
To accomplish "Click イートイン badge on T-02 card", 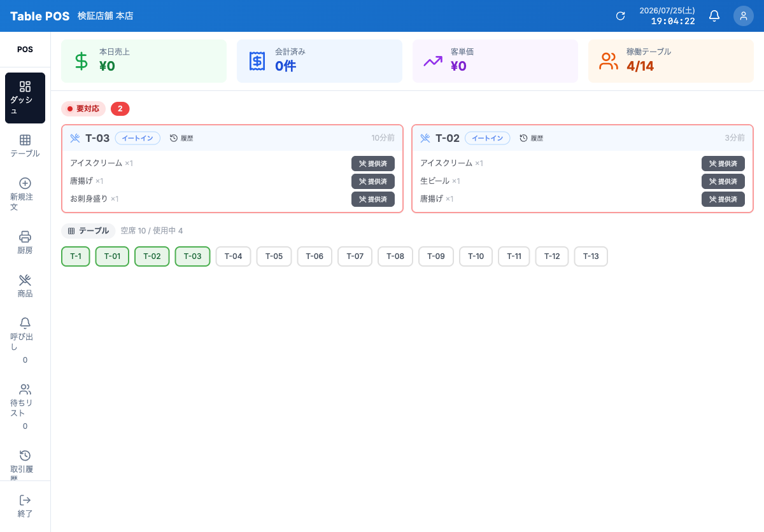I will (488, 138).
